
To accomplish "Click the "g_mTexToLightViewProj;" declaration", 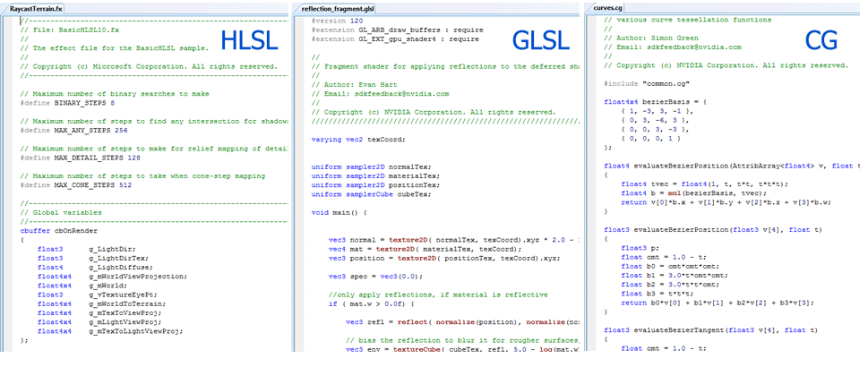I will [135, 331].
